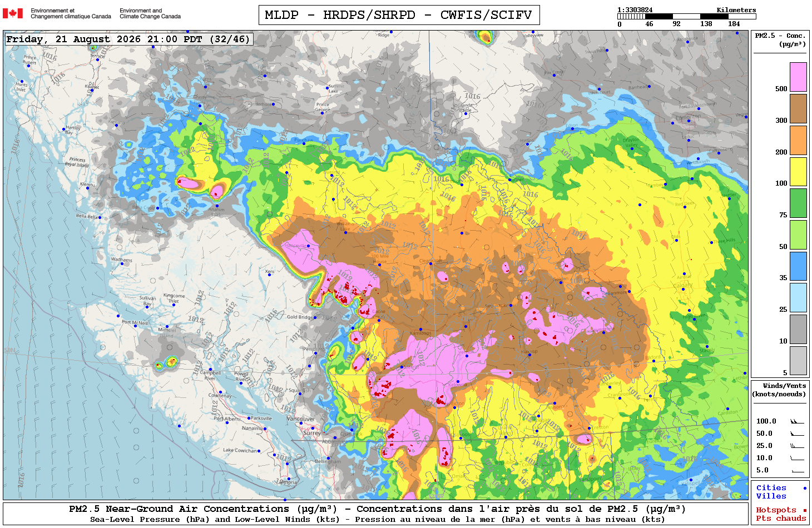Click the 50.0 knots wind barb symbol
The height and width of the screenshot is (528, 812).
(x=797, y=434)
